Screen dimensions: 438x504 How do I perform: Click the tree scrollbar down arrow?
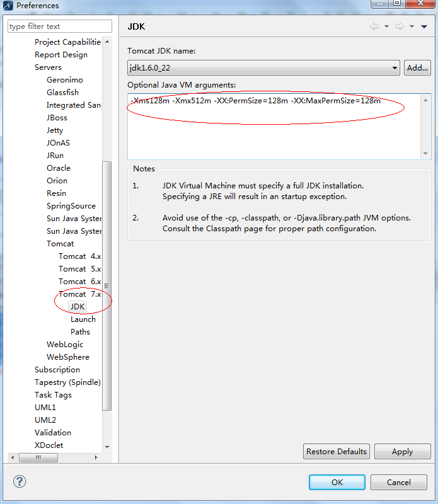[x=107, y=447]
